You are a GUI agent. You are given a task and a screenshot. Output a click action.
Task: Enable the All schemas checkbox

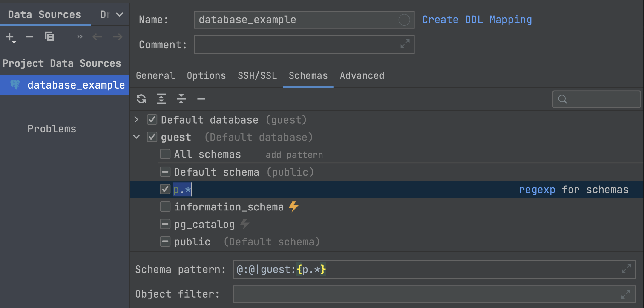(165, 154)
